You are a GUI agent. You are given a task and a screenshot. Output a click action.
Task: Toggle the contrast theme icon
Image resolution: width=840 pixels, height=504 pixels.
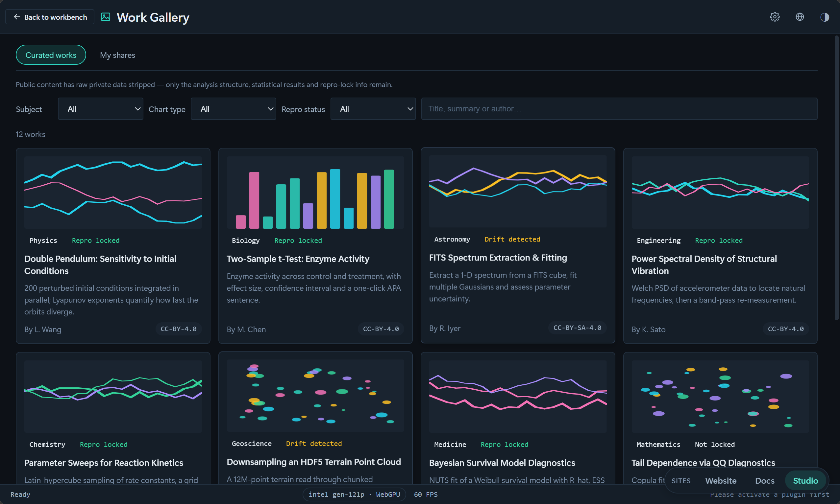tap(825, 17)
